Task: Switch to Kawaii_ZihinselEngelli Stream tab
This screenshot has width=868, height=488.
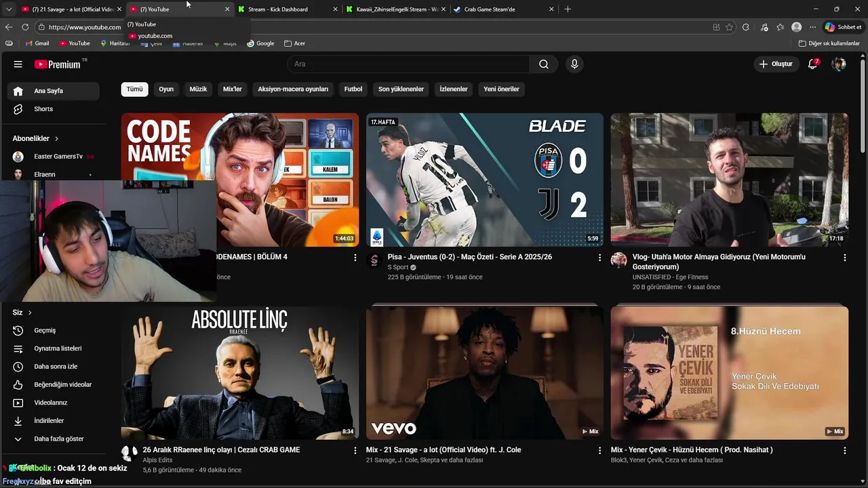Action: point(397,9)
